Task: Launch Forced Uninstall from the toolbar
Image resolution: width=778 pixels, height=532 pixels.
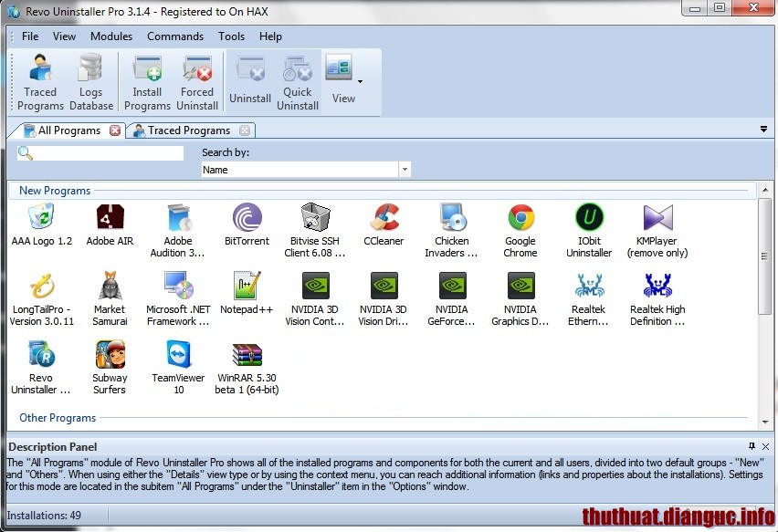Action: 197,82
